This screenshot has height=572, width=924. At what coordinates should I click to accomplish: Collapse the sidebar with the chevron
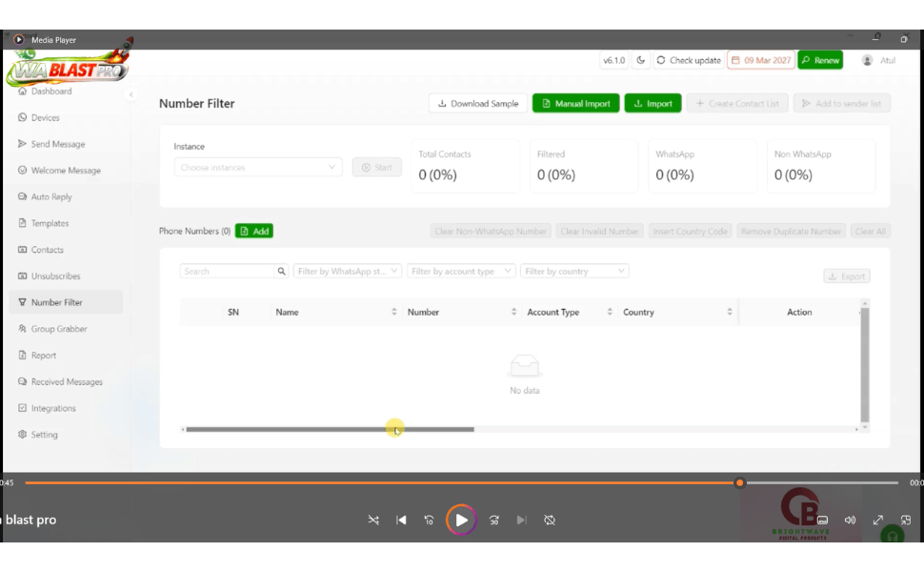[131, 94]
